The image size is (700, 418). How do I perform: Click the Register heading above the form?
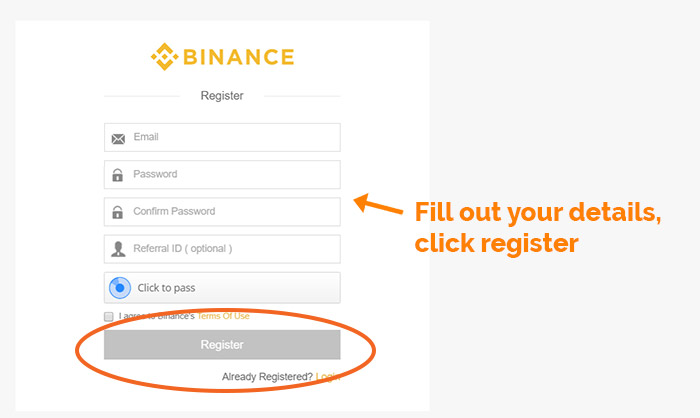coord(222,96)
